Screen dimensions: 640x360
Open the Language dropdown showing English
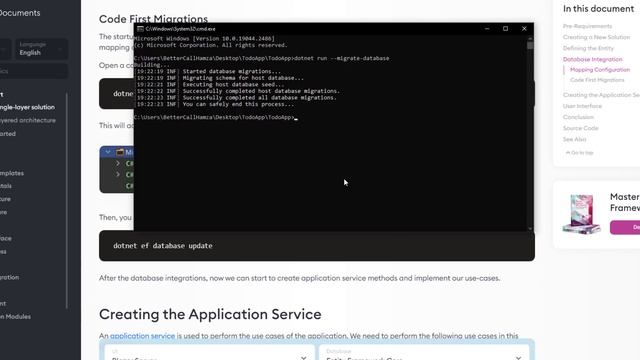pyautogui.click(x=41, y=49)
